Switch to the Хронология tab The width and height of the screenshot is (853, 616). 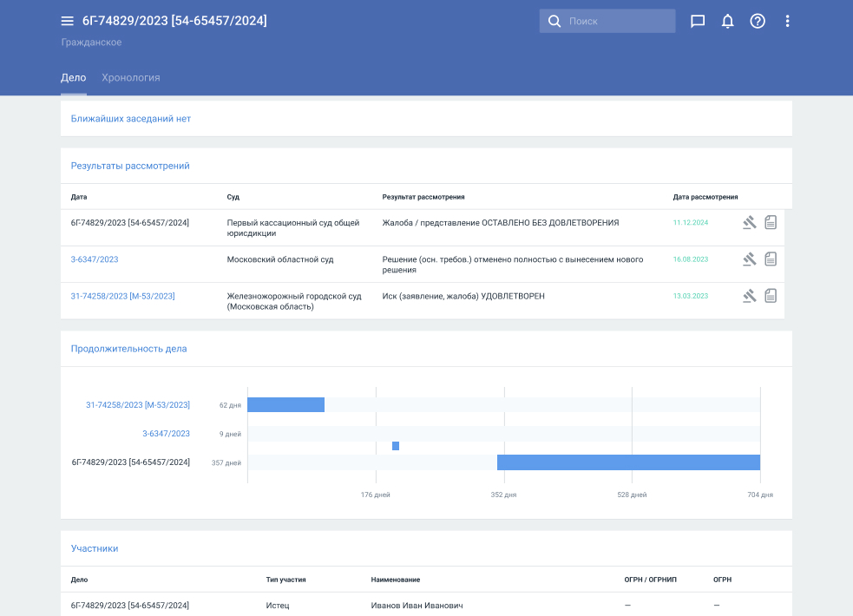131,77
